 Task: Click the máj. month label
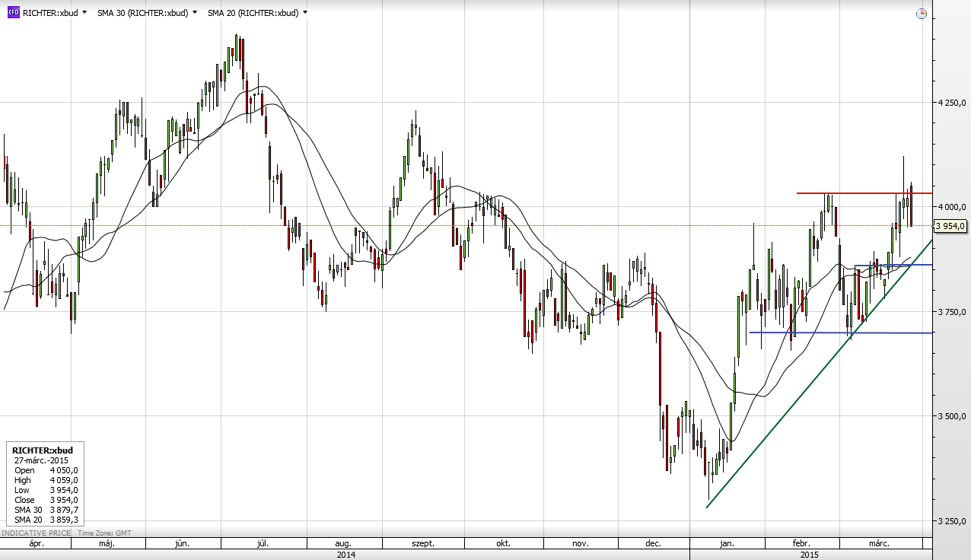pyautogui.click(x=107, y=543)
